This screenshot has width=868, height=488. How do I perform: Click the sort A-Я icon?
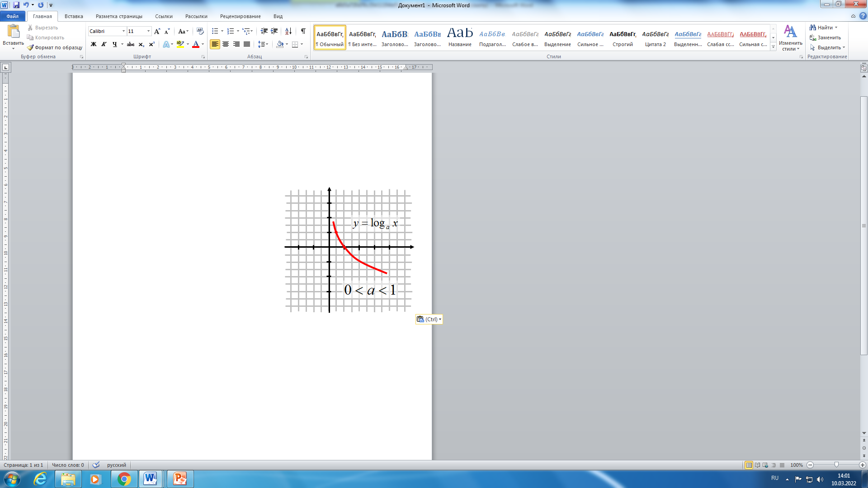coord(288,31)
